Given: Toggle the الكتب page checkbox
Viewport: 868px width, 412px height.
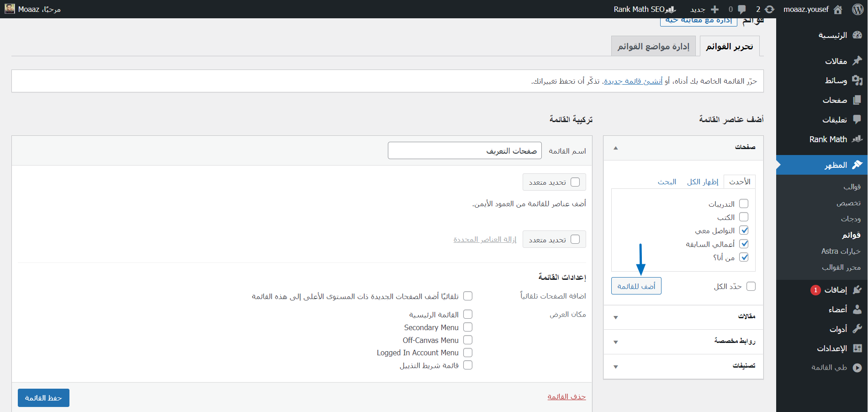Looking at the screenshot, I should (x=744, y=217).
